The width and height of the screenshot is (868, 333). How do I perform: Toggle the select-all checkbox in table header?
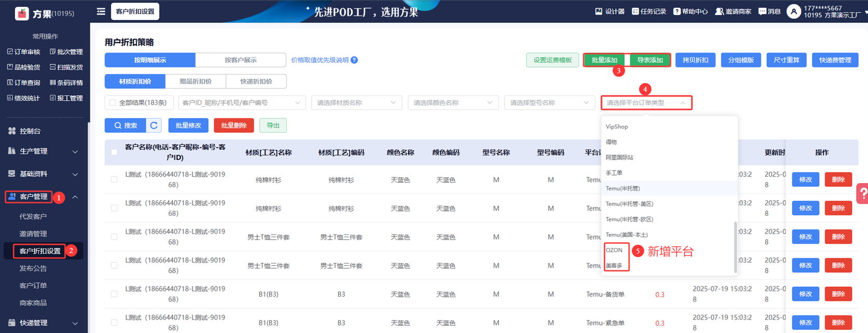[x=114, y=152]
